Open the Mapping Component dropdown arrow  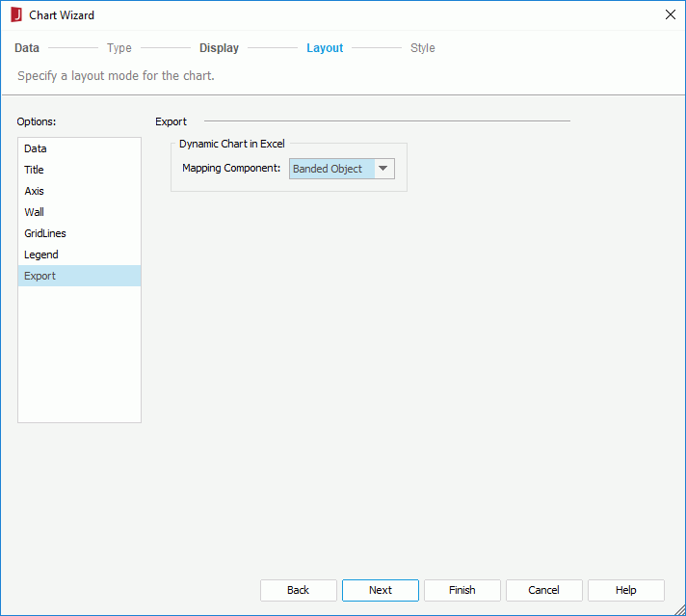coord(383,169)
